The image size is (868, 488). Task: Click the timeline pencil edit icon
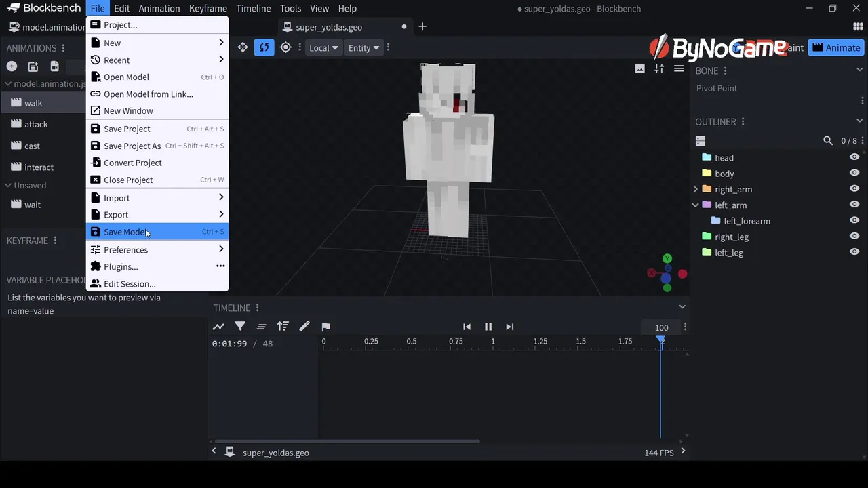click(x=304, y=327)
